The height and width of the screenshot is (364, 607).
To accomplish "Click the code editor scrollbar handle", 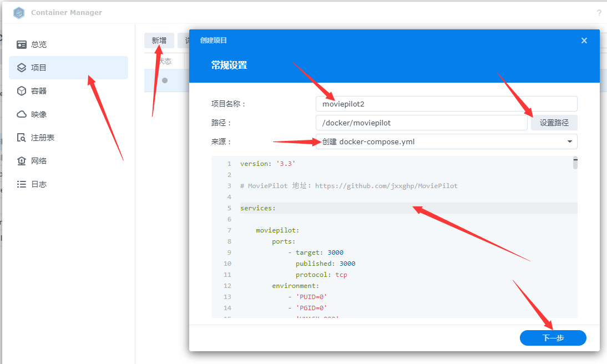I will click(x=575, y=163).
